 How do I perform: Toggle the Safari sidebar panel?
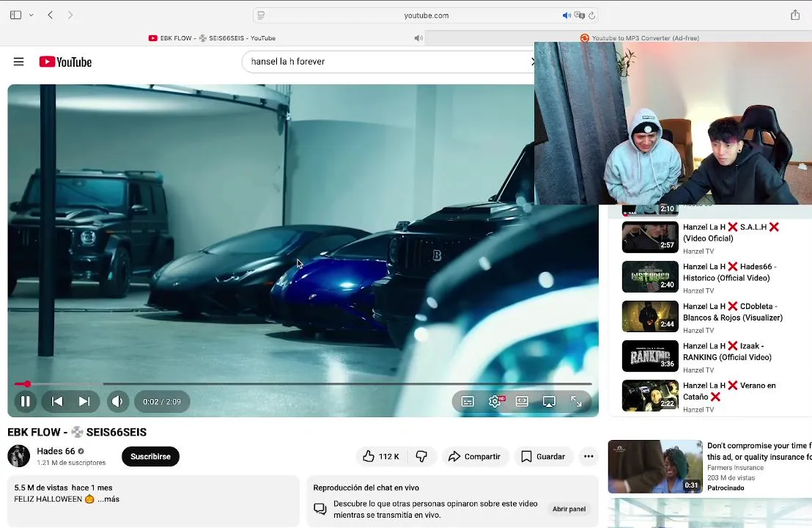(x=15, y=15)
